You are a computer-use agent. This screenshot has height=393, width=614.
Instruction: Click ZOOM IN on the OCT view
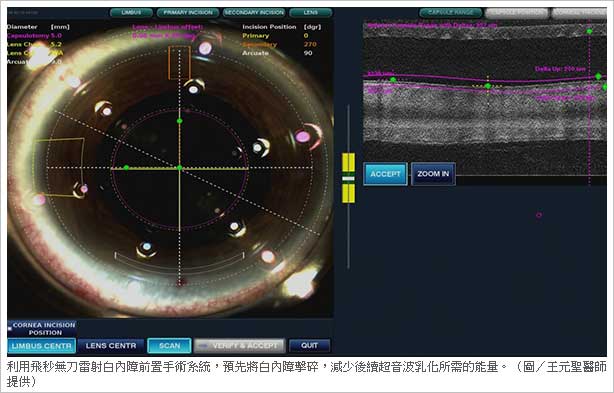pyautogui.click(x=433, y=174)
